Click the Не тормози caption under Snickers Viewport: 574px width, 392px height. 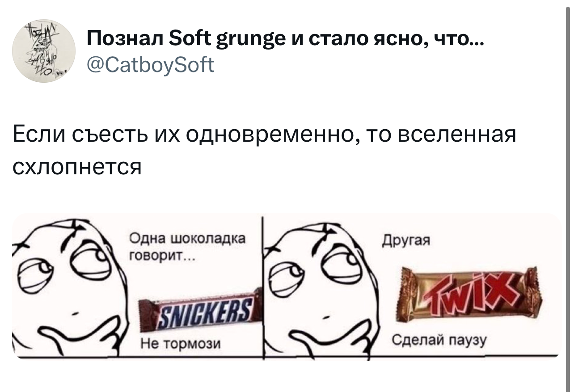(180, 343)
